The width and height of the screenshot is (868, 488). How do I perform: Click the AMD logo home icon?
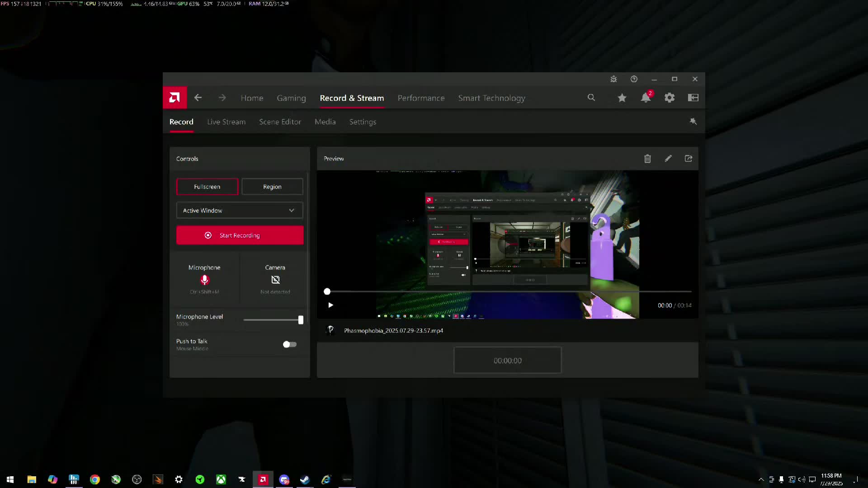point(175,98)
